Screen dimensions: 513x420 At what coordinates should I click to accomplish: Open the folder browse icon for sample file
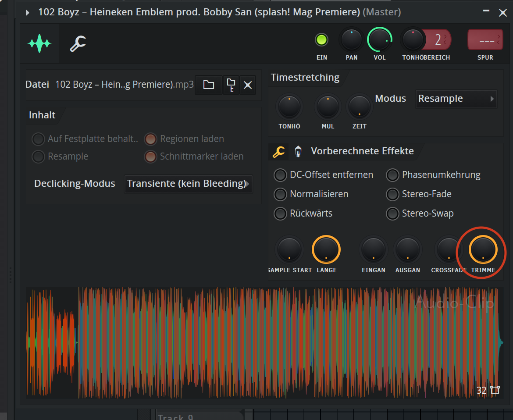pos(208,85)
